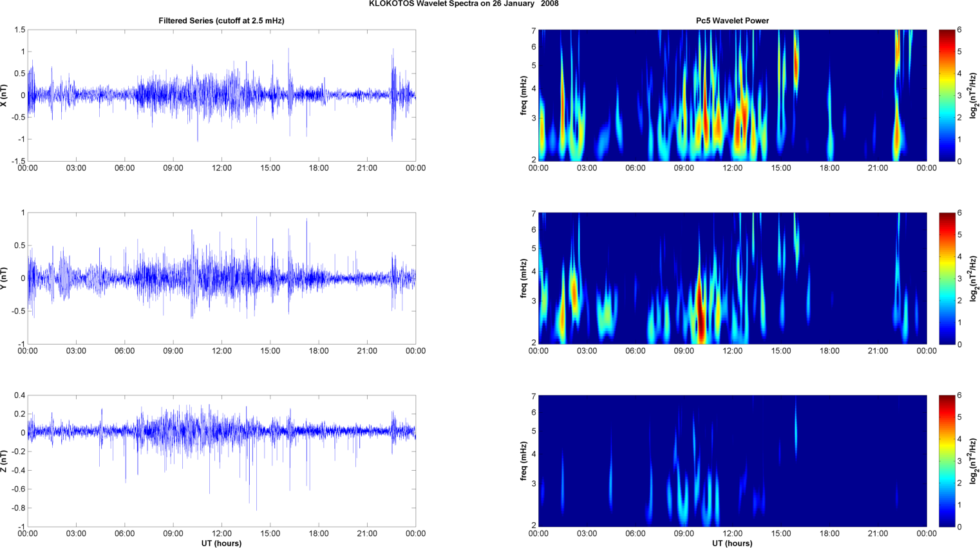Select the 'Pc5 Wavelet Power' heading
Viewport: 980px width, 548px height.
(732, 21)
